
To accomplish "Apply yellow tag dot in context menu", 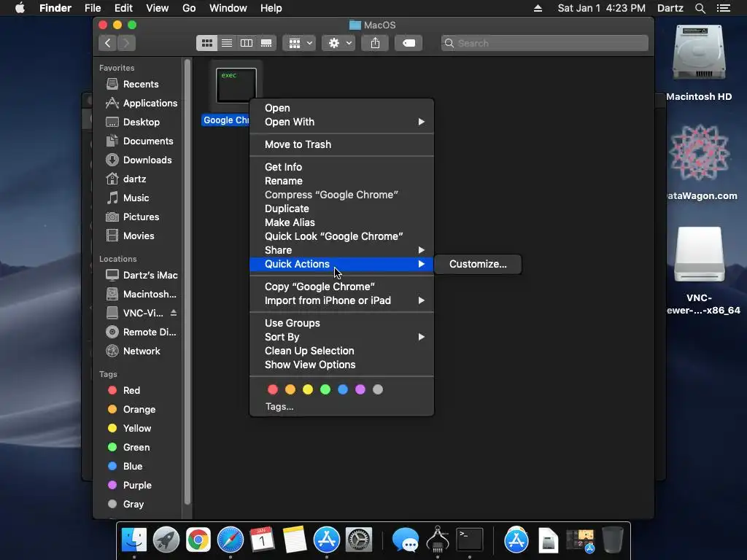I will [x=308, y=389].
